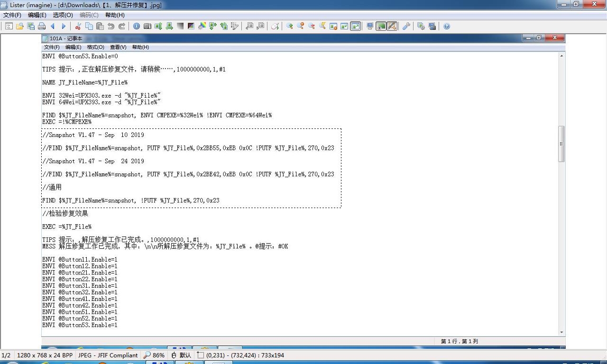The height and width of the screenshot is (364, 607).
Task: Go to previous image with left arrow
Action: 53,26
